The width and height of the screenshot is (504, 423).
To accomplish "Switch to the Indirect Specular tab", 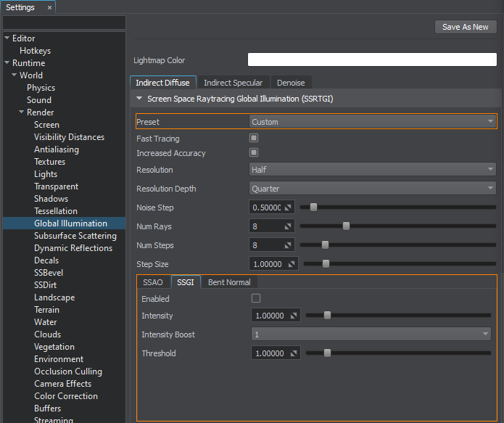I will pos(234,83).
